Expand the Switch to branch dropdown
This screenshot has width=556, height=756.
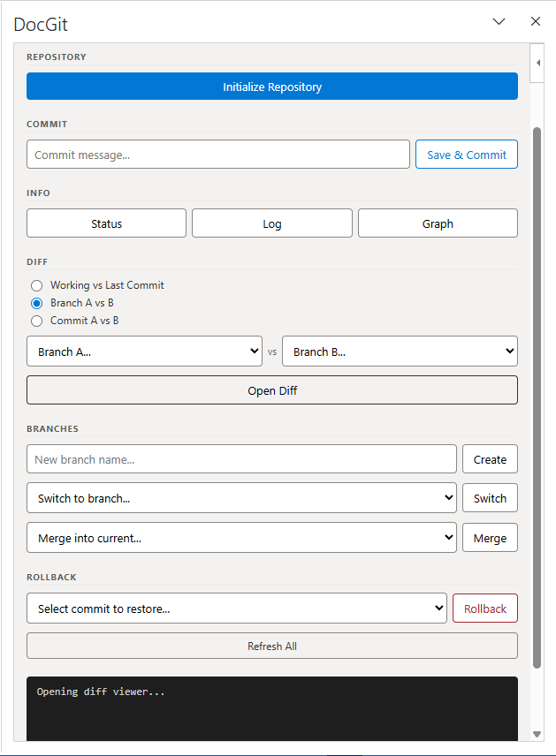pos(241,497)
